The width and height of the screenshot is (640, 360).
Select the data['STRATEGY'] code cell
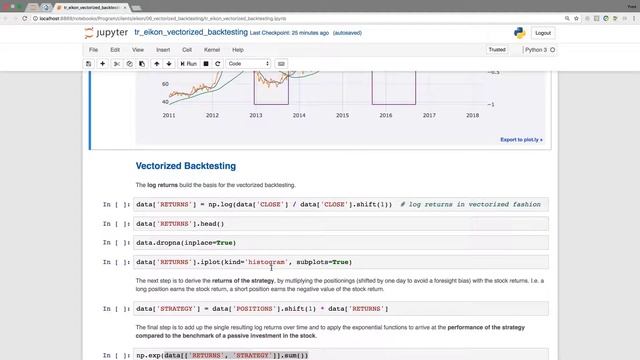[341, 309]
